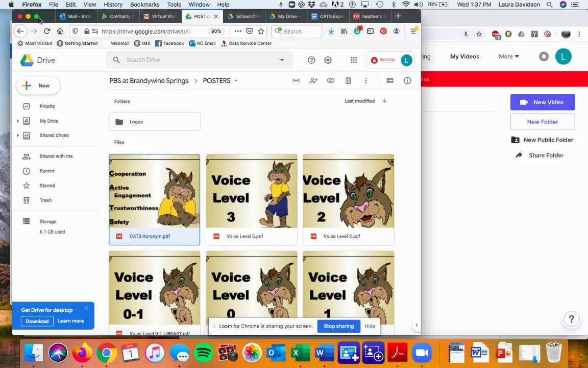Viewport: 588px width, 368px height.
Task: Open the View details info icon
Action: click(x=407, y=81)
